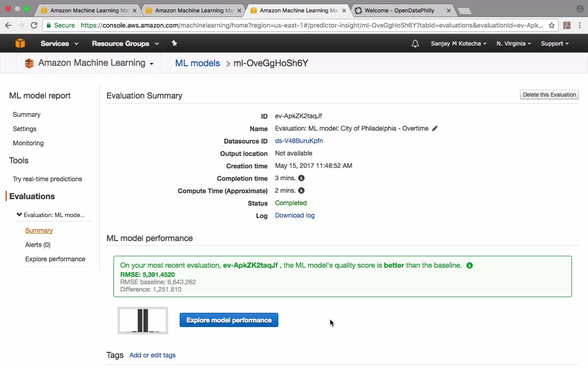Image resolution: width=588 pixels, height=368 pixels.
Task: Click info icon beside Completion time
Action: [x=301, y=178]
